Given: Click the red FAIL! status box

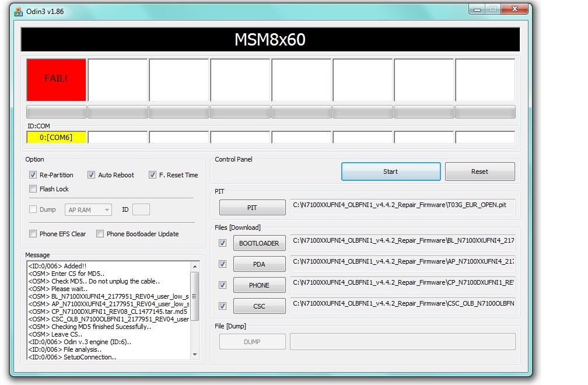Looking at the screenshot, I should 57,79.
